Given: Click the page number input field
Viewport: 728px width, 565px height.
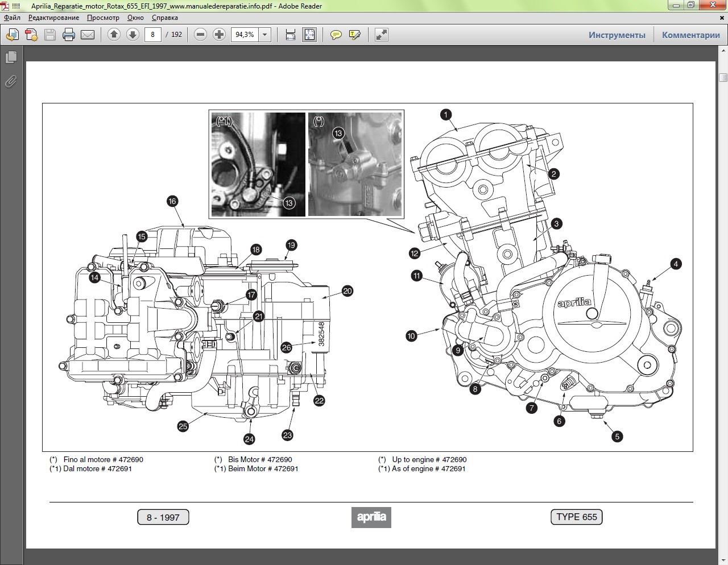Looking at the screenshot, I should click(x=152, y=35).
